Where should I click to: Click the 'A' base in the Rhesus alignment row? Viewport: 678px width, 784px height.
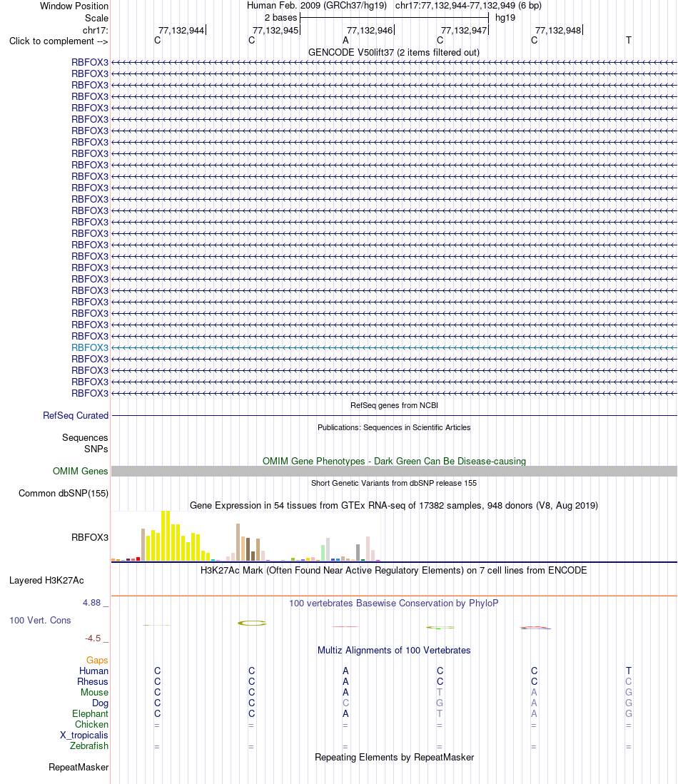345,681
